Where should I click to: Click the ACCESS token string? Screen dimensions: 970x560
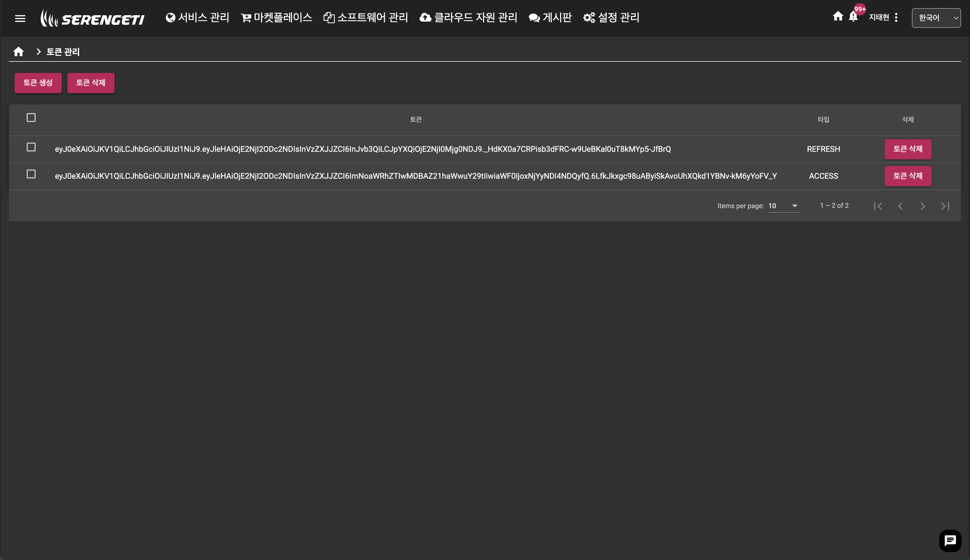(x=416, y=176)
